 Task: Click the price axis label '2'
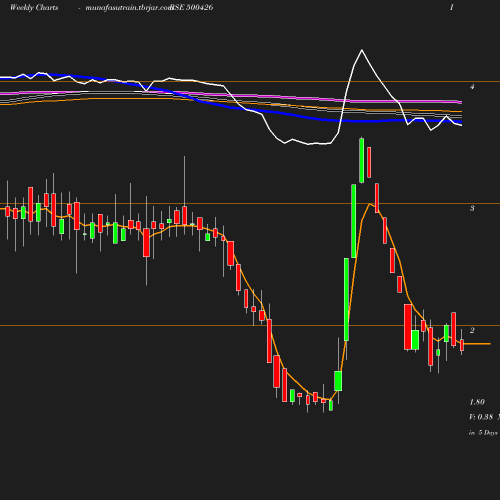pyautogui.click(x=472, y=330)
